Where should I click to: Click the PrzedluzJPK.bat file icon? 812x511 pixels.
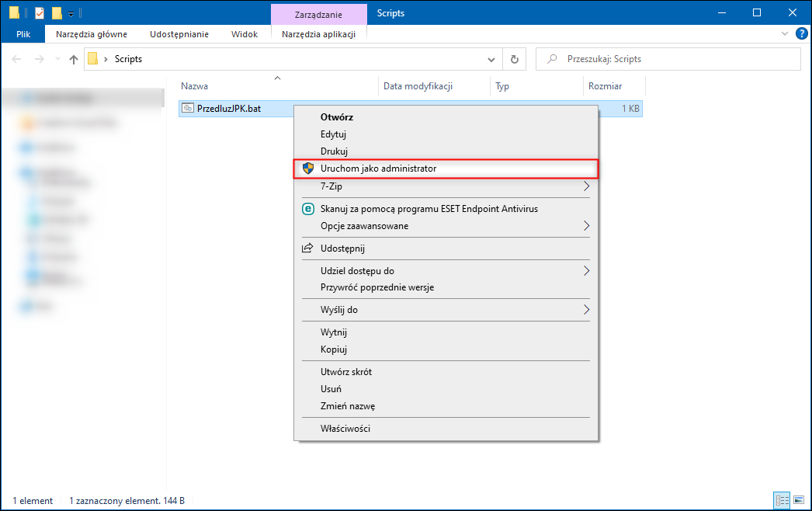[x=187, y=109]
